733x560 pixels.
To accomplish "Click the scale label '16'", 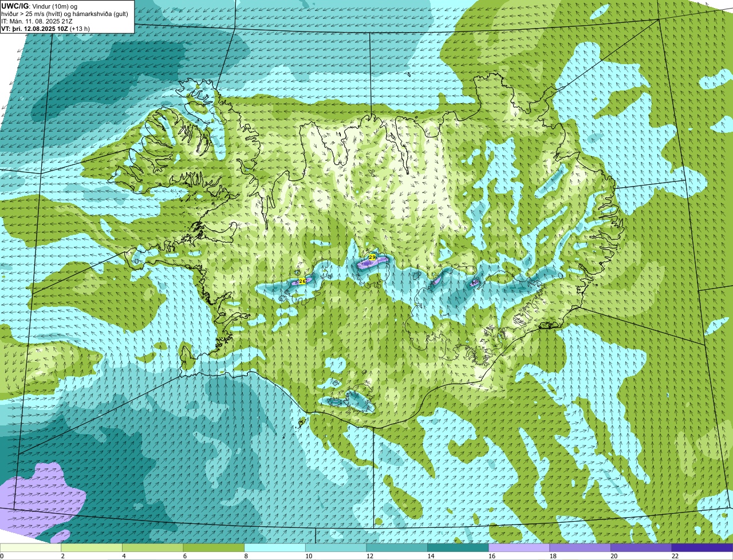I will (x=492, y=556).
